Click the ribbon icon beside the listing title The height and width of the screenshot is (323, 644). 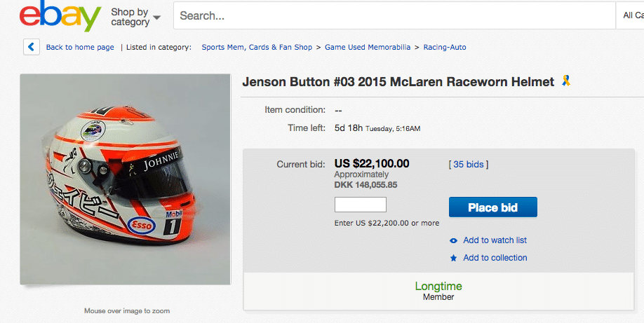566,81
